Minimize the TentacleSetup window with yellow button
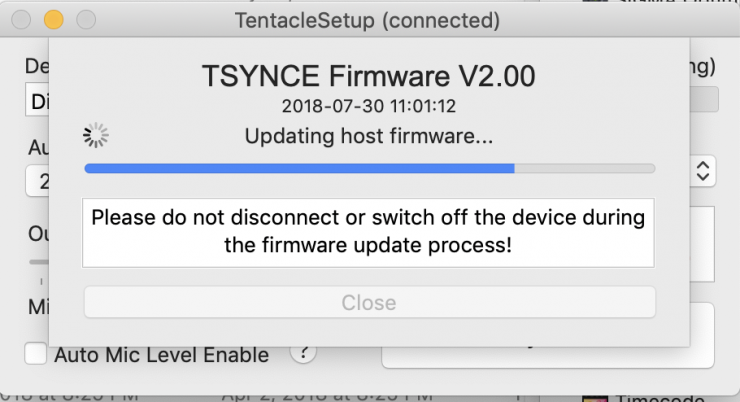Viewport: 740px width, 402px height. [x=53, y=19]
